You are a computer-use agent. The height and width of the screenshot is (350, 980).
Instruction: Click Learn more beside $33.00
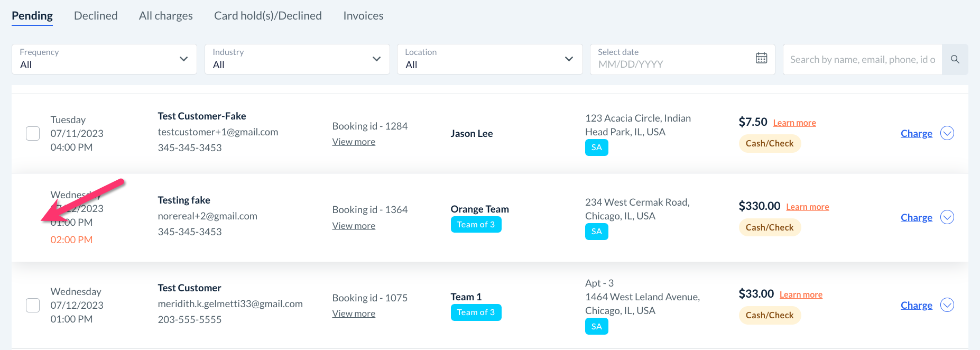(801, 294)
